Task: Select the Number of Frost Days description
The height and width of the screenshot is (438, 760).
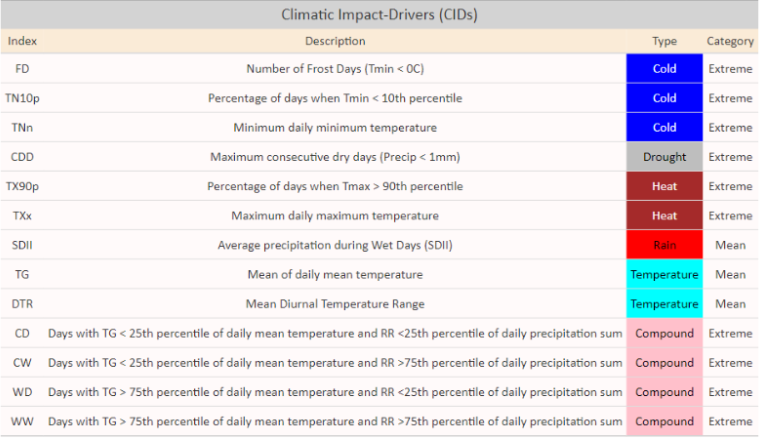Action: [335, 69]
